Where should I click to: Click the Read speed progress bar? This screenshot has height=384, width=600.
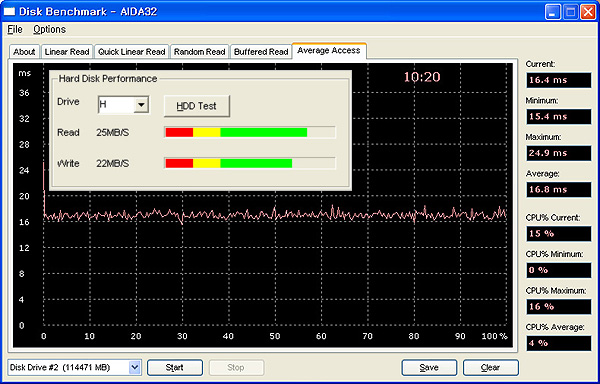pos(250,132)
